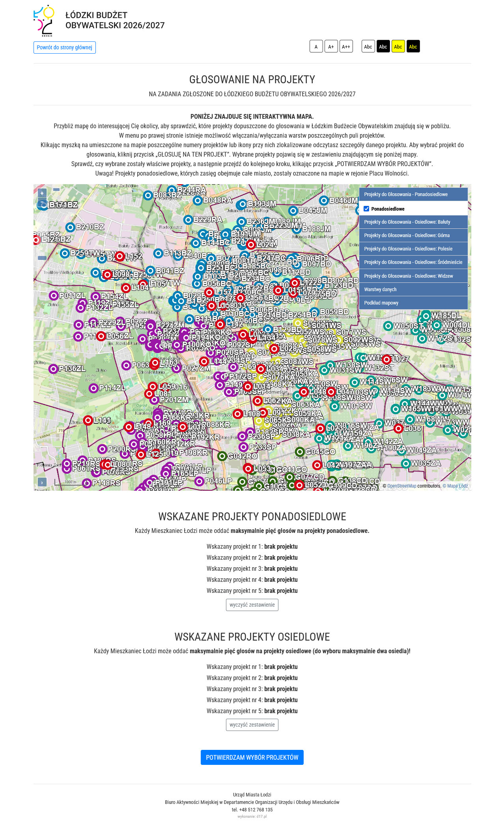
Task: Select teal marker W050ST
Action: [388, 326]
